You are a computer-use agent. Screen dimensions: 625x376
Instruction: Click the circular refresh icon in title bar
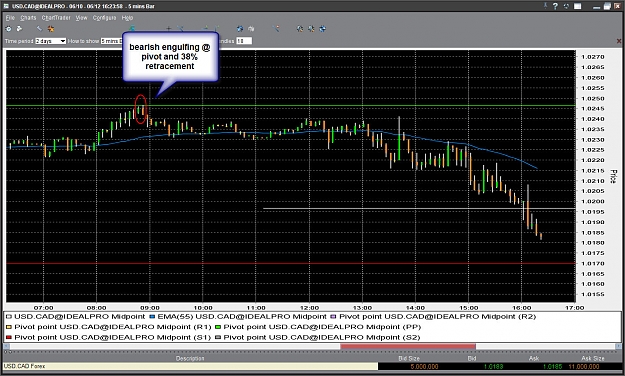566,6
